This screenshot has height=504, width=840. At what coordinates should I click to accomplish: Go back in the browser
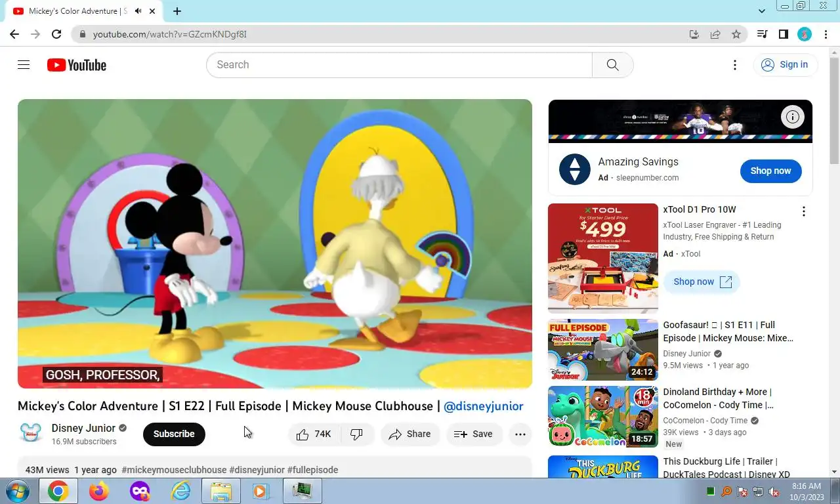(14, 34)
